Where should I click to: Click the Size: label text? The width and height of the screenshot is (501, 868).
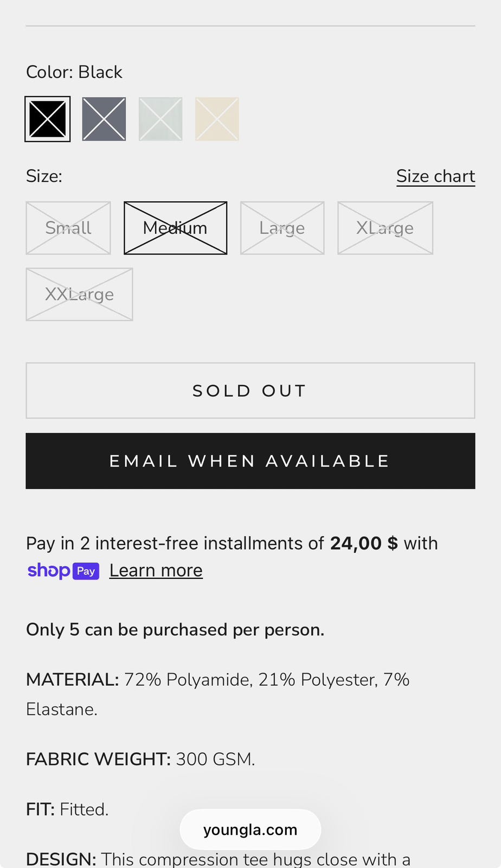44,176
